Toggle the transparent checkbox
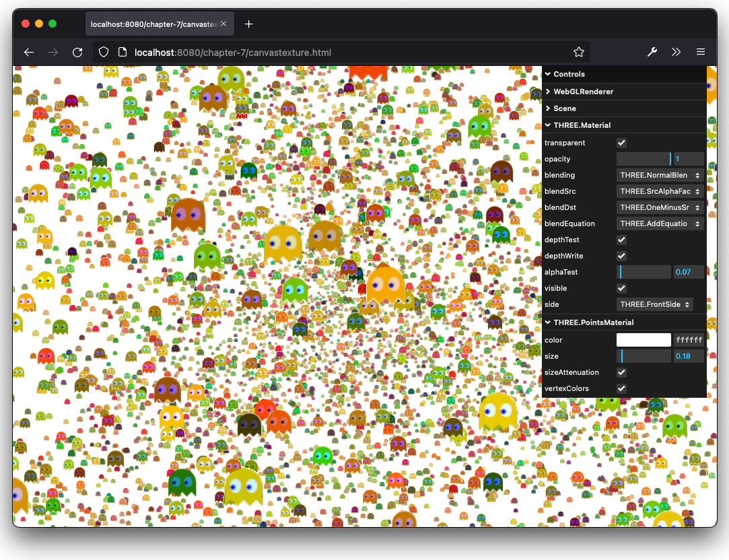The height and width of the screenshot is (560, 729). (621, 143)
